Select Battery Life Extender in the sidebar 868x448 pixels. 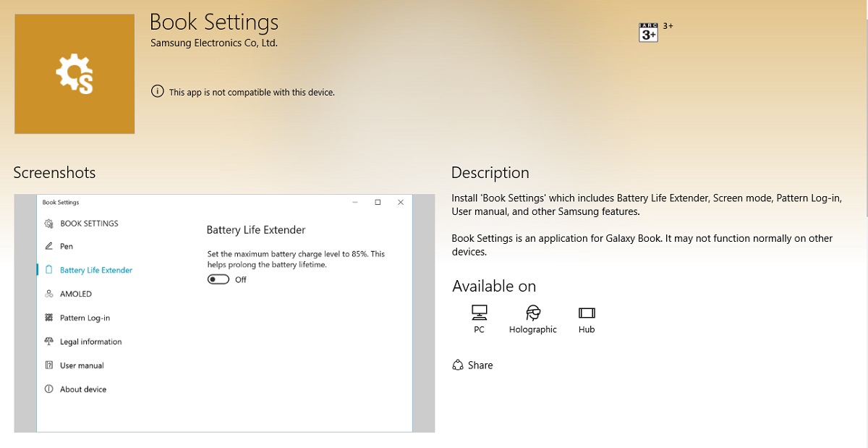click(96, 270)
